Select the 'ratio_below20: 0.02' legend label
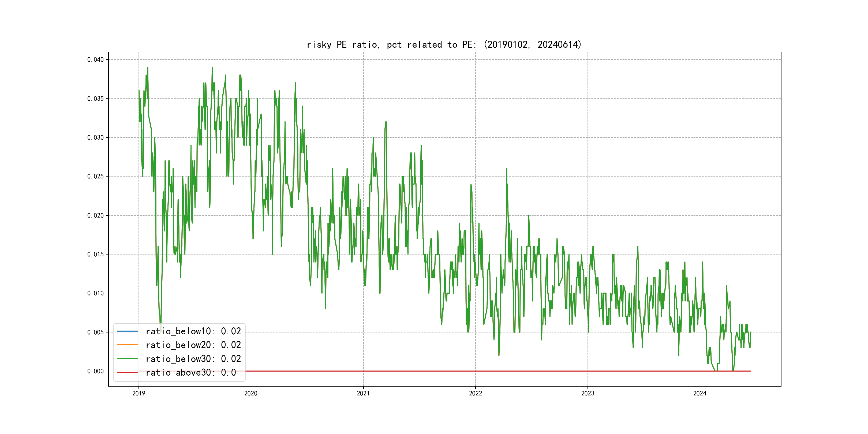 coord(193,345)
